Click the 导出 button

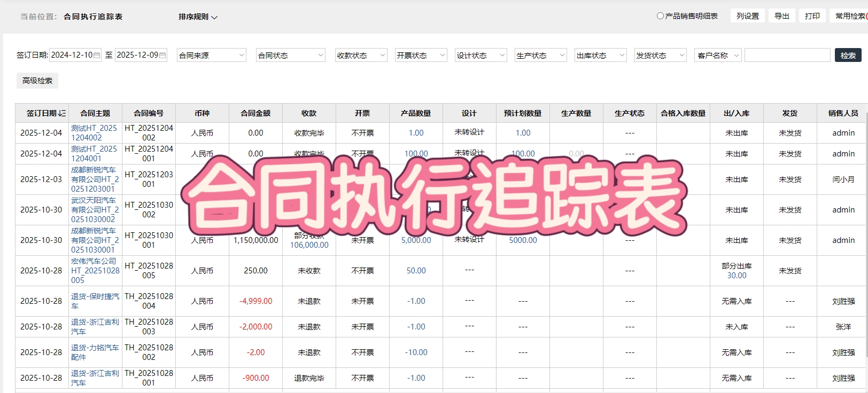pos(782,16)
